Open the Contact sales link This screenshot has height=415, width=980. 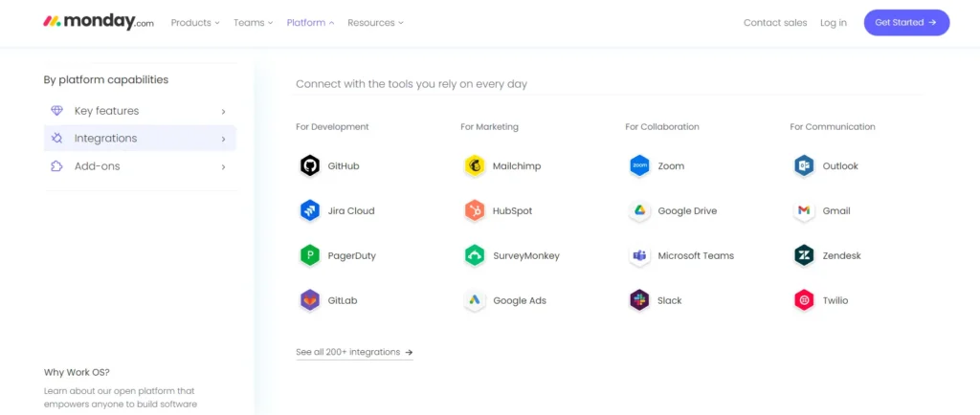775,22
